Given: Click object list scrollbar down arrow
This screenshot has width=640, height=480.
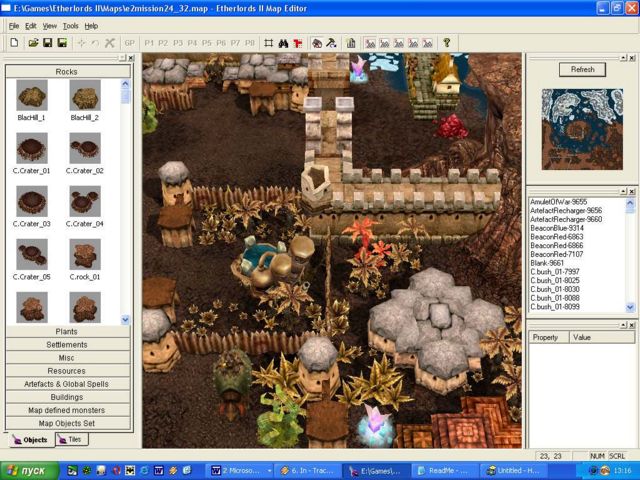Looking at the screenshot, I should click(x=630, y=307).
